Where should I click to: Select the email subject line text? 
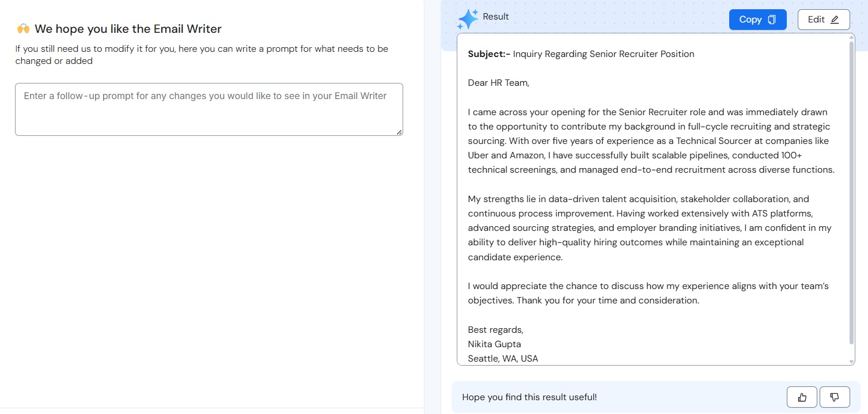(581, 54)
